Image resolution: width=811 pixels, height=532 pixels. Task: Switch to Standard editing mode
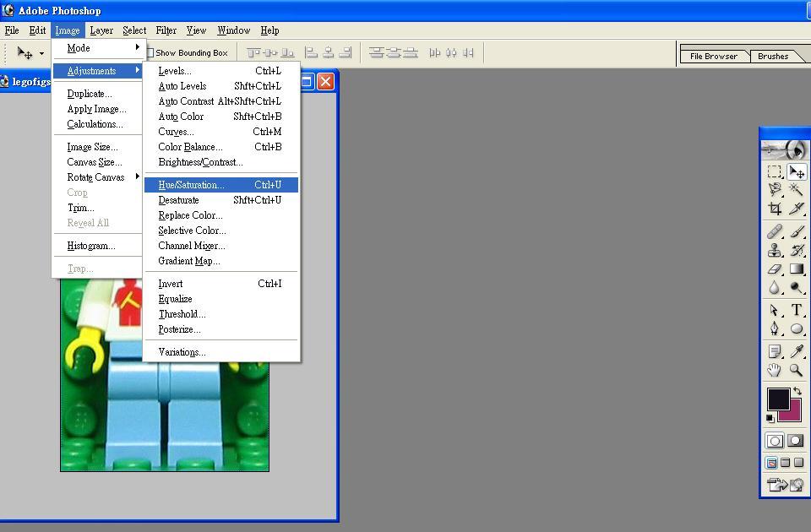775,441
